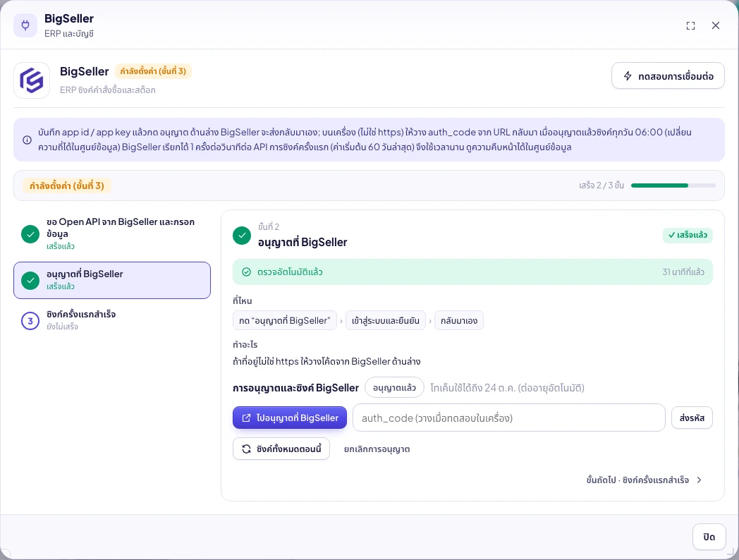The width and height of the screenshot is (739, 560).
Task: Click the green เสร็จแล้ว badge with checkmark
Action: (688, 235)
